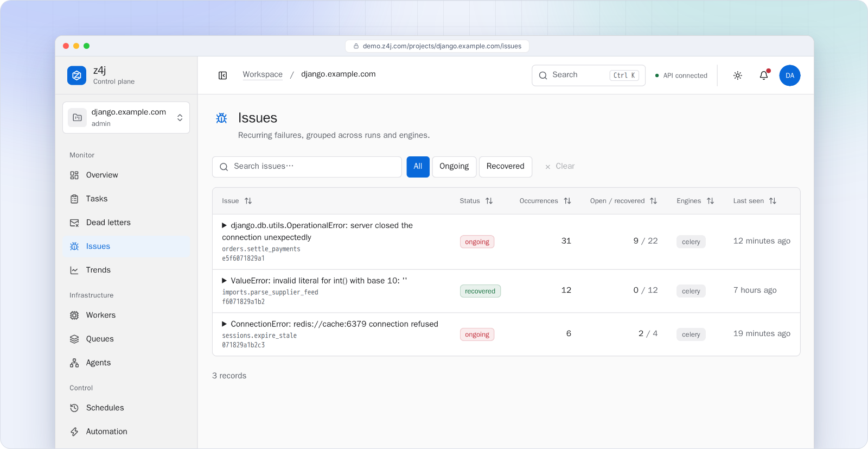Click celery tag on OperationalError row
Image resolution: width=868 pixels, height=449 pixels.
pos(691,242)
